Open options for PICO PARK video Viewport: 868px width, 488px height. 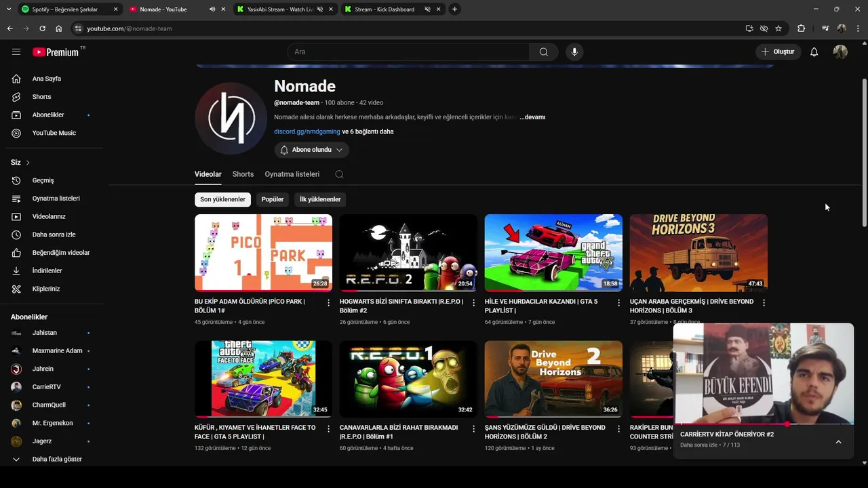pos(329,302)
